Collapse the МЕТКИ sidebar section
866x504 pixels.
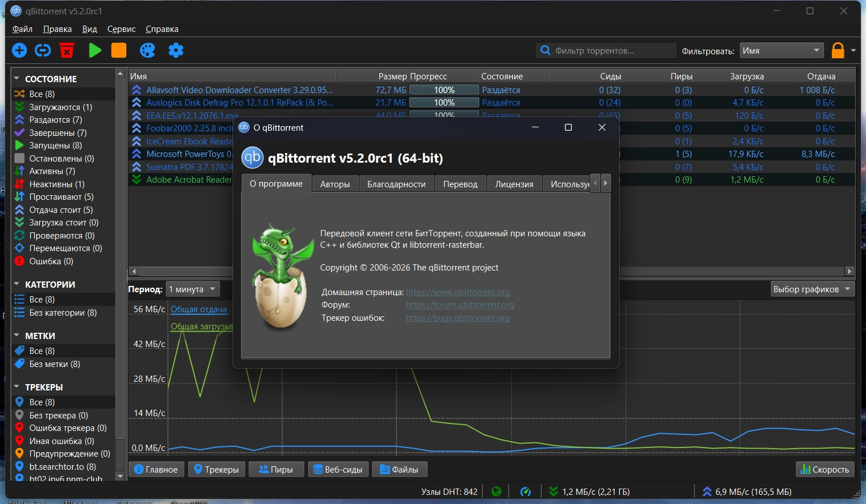pos(17,336)
